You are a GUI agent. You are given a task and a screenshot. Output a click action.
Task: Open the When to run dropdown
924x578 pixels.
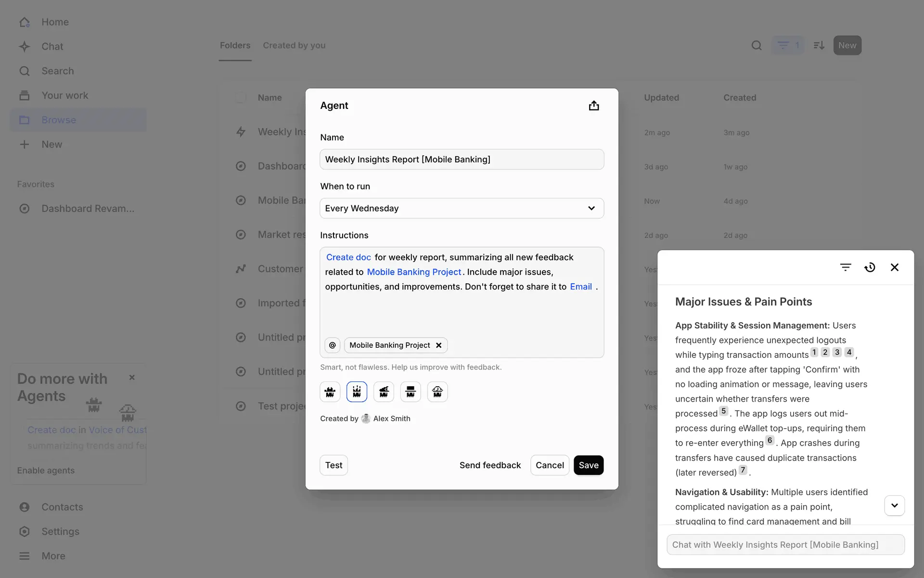click(x=462, y=208)
